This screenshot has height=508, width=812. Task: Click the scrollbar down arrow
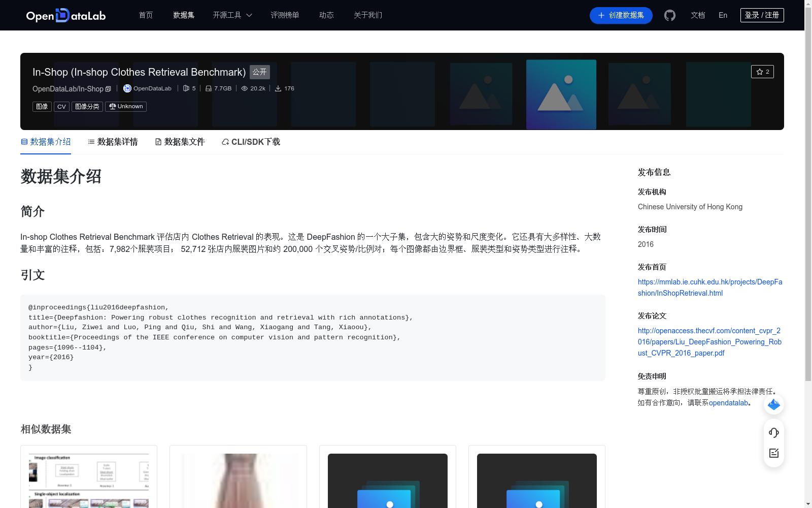click(x=808, y=504)
